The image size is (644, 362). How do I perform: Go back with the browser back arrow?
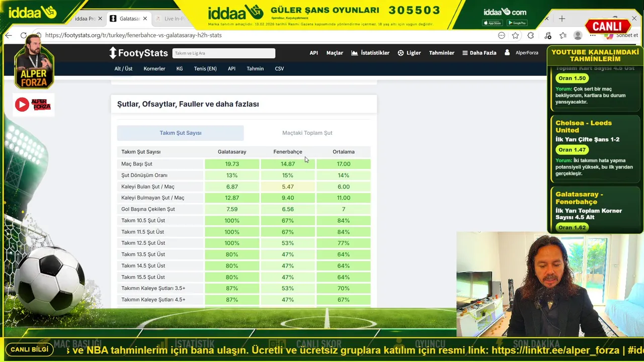9,35
